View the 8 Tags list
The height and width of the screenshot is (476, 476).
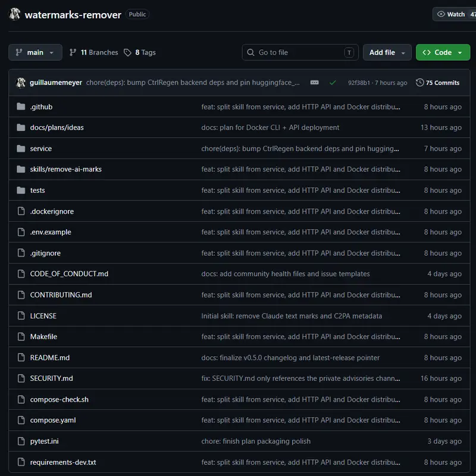[x=140, y=52]
